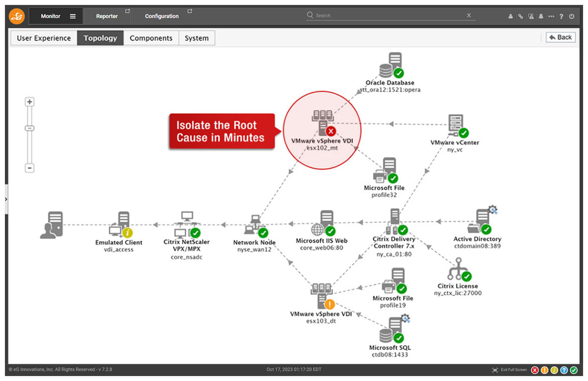Click the footer timestamp Oct 17, 2023

(294, 370)
